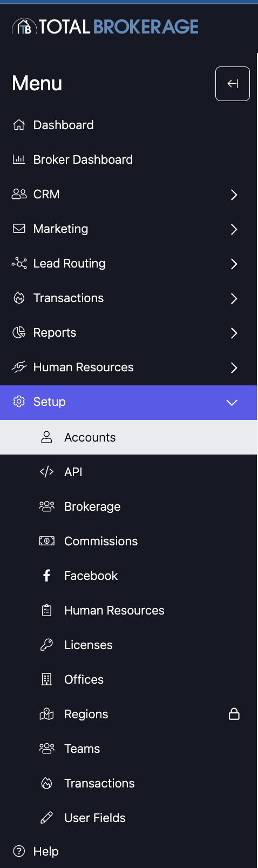Click the User Fields pencil icon
The width and height of the screenshot is (258, 868).
(47, 818)
